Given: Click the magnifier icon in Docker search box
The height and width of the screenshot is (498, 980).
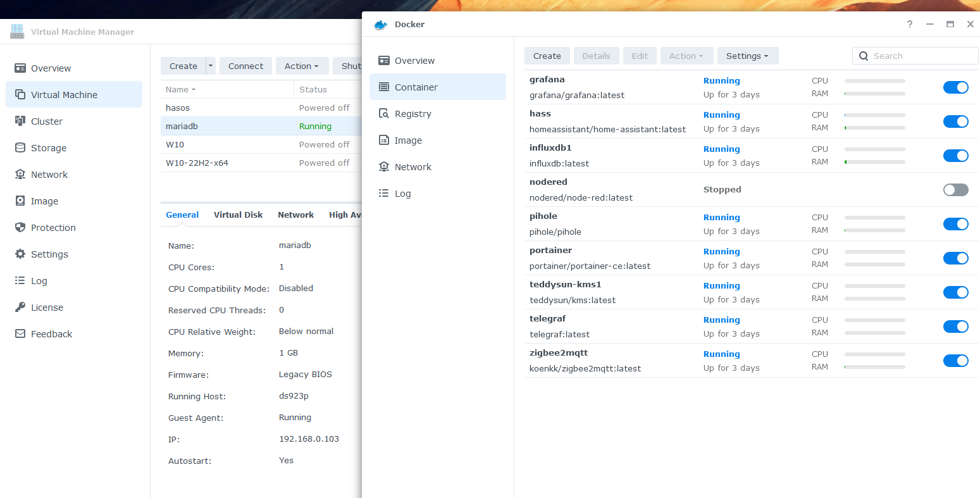Looking at the screenshot, I should coord(864,56).
